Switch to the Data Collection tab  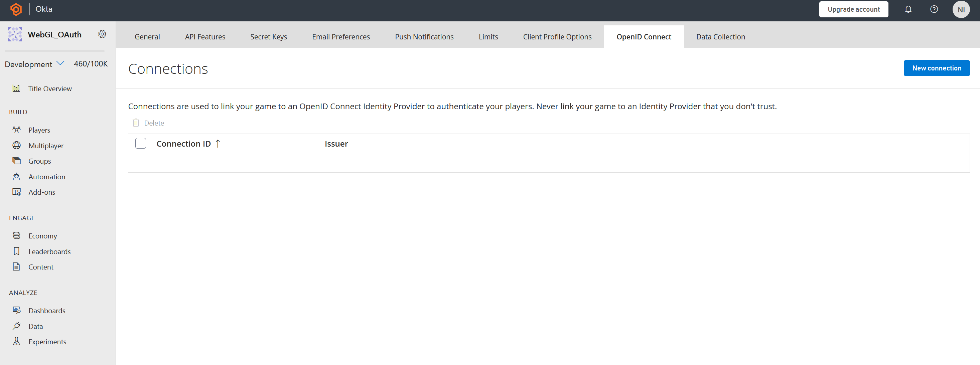(720, 37)
